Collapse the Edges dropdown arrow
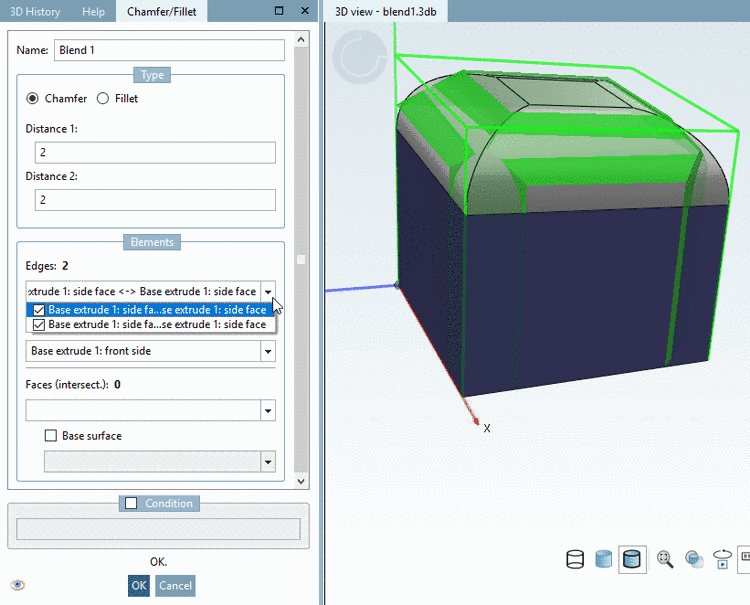Viewport: 750px width, 605px height. [268, 292]
